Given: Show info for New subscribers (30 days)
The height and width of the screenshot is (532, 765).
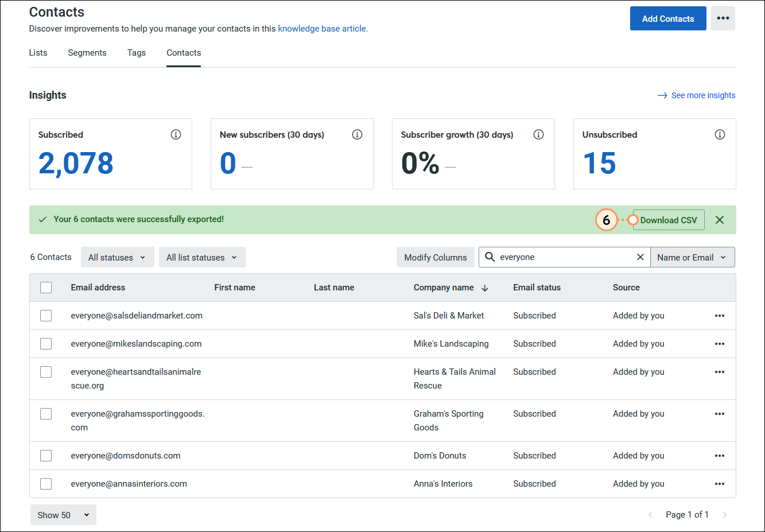Looking at the screenshot, I should coord(357,134).
